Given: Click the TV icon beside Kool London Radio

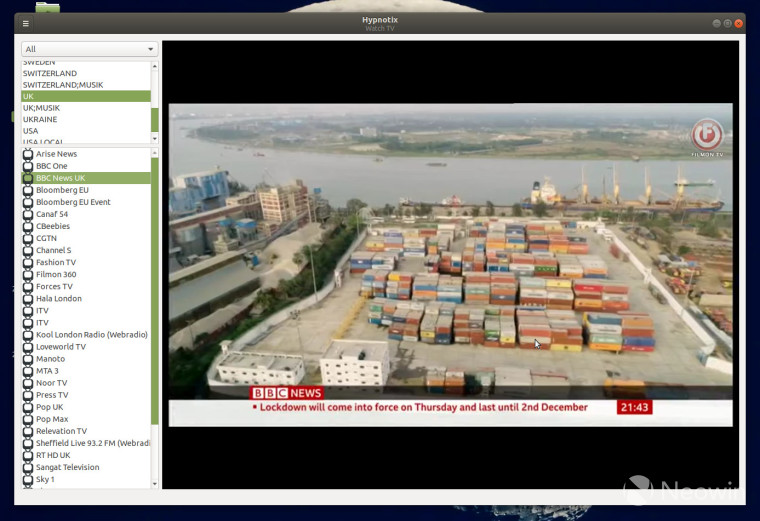Looking at the screenshot, I should (28, 335).
